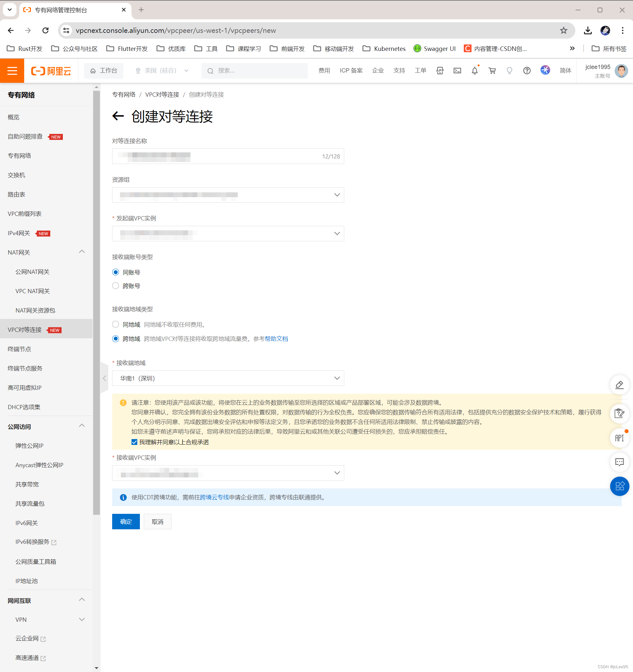Open 支持 in top navigation
This screenshot has width=633, height=672.
[399, 70]
